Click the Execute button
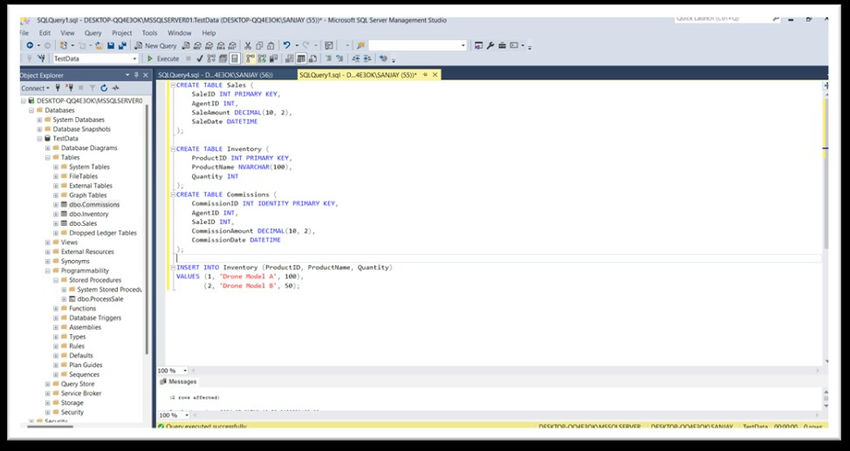The image size is (850, 451). point(163,59)
